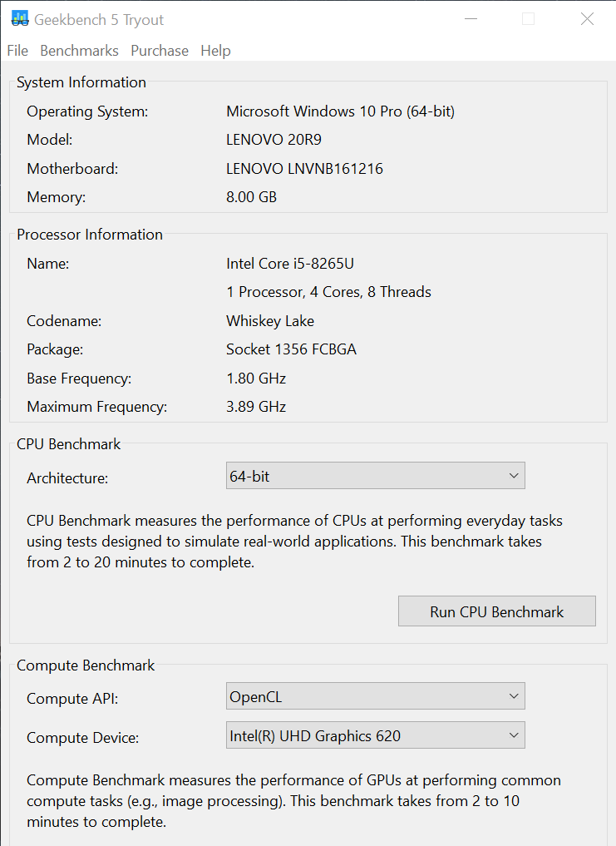Open the Architecture dropdown
This screenshot has width=616, height=846.
click(x=375, y=475)
